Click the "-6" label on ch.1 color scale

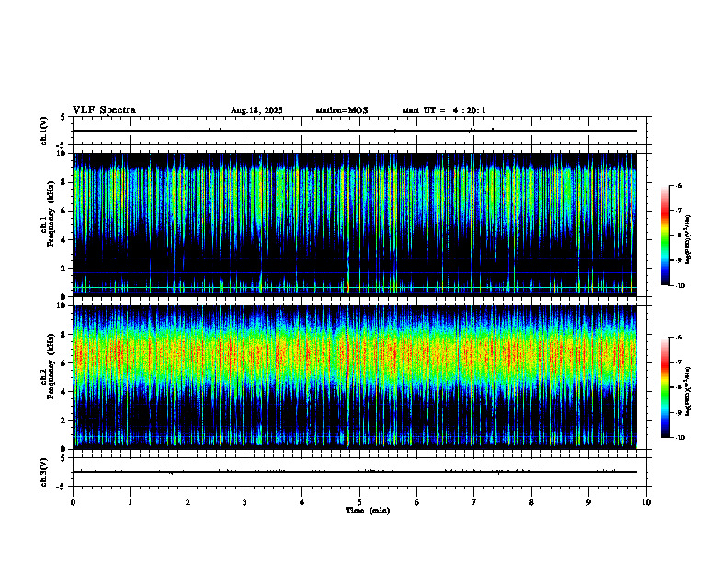(678, 185)
